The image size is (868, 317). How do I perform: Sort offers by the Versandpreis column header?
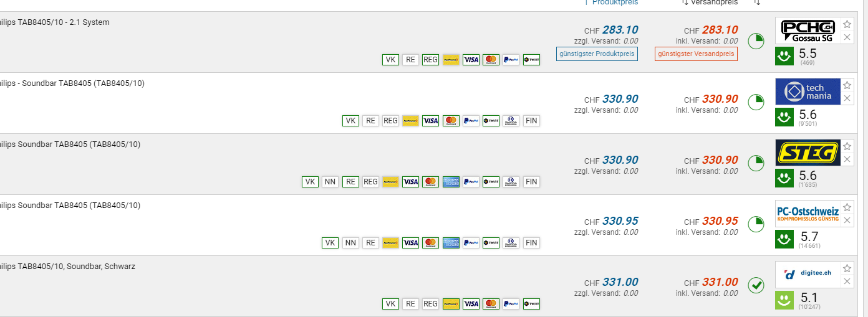710,2
